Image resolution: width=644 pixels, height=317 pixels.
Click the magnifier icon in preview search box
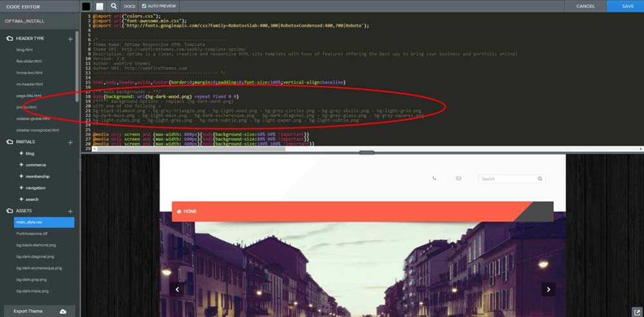(540, 179)
